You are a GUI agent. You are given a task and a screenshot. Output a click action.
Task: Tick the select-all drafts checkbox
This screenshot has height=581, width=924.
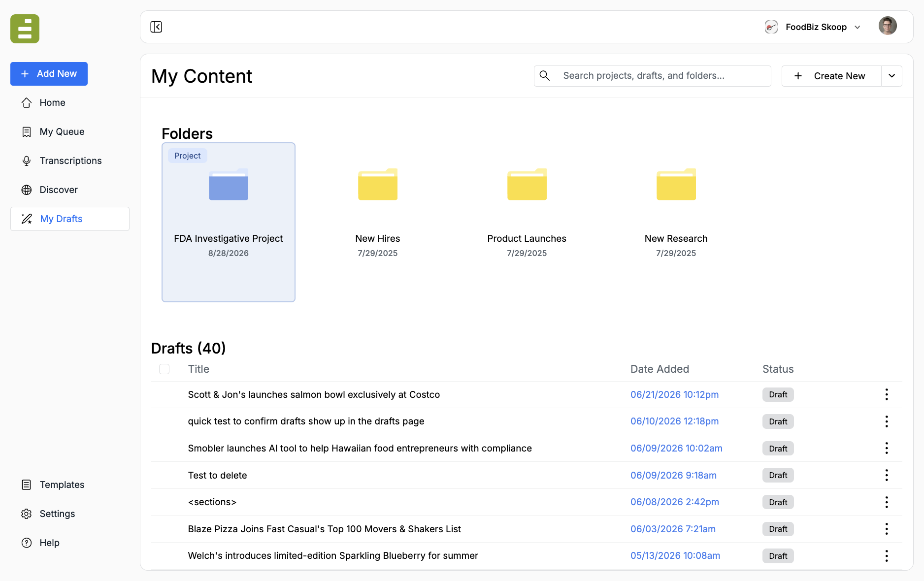pyautogui.click(x=165, y=369)
